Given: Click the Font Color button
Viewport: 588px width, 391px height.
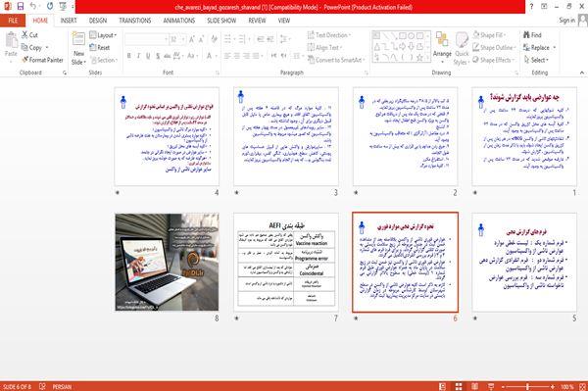Looking at the screenshot, I should [209, 56].
